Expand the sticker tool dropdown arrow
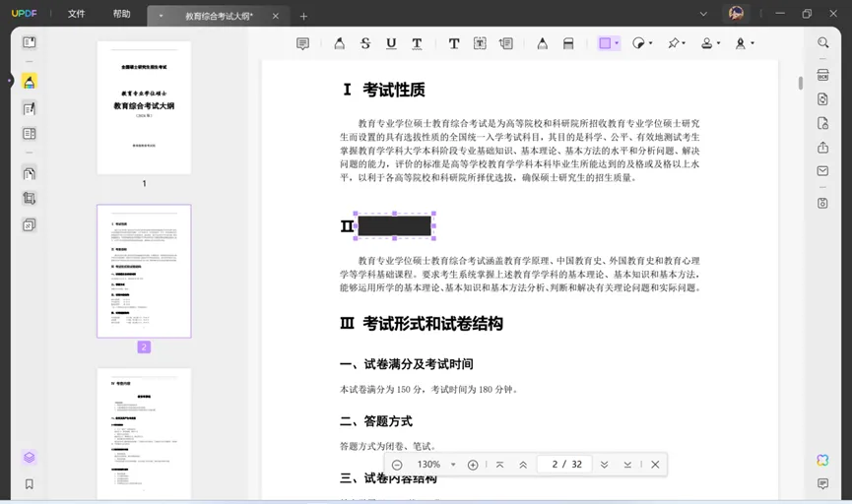Viewport: 852px width, 504px height. point(650,43)
